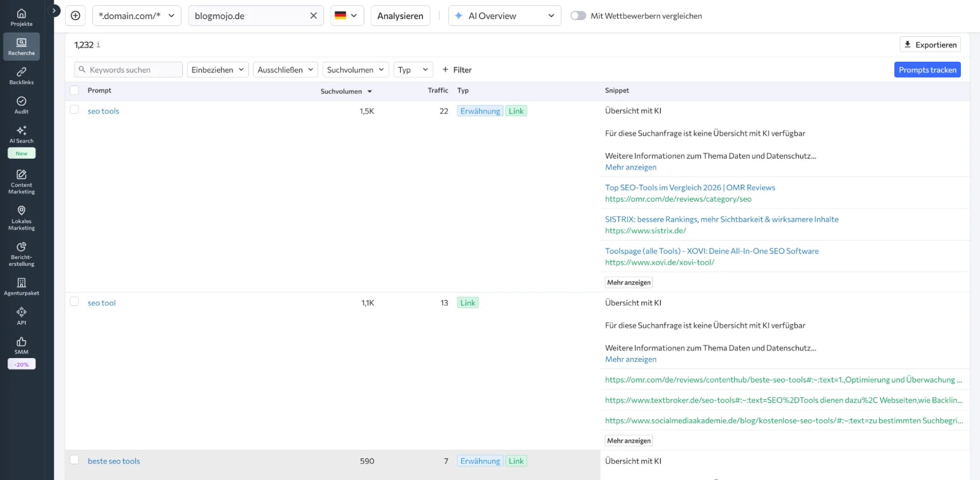Open the SISTRIX snippet link
Viewport: 980px width, 480px height.
(x=722, y=219)
